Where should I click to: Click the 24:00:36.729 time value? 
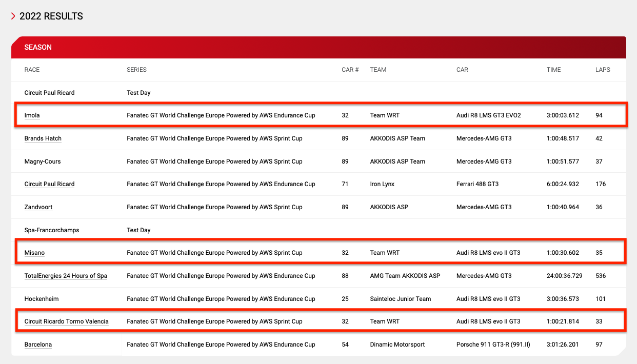pos(565,276)
